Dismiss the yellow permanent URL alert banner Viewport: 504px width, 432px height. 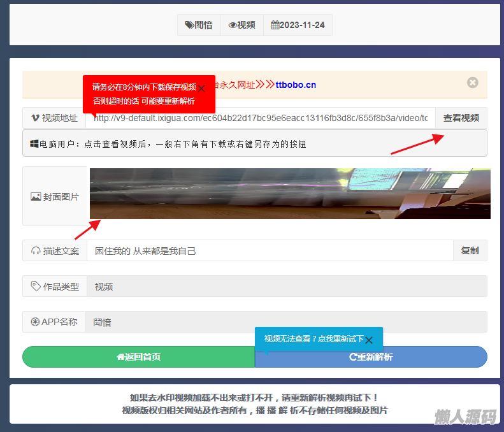pyautogui.click(x=472, y=83)
